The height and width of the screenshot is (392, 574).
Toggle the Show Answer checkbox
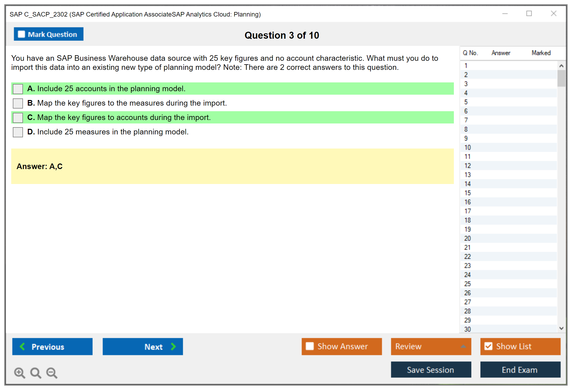click(310, 346)
